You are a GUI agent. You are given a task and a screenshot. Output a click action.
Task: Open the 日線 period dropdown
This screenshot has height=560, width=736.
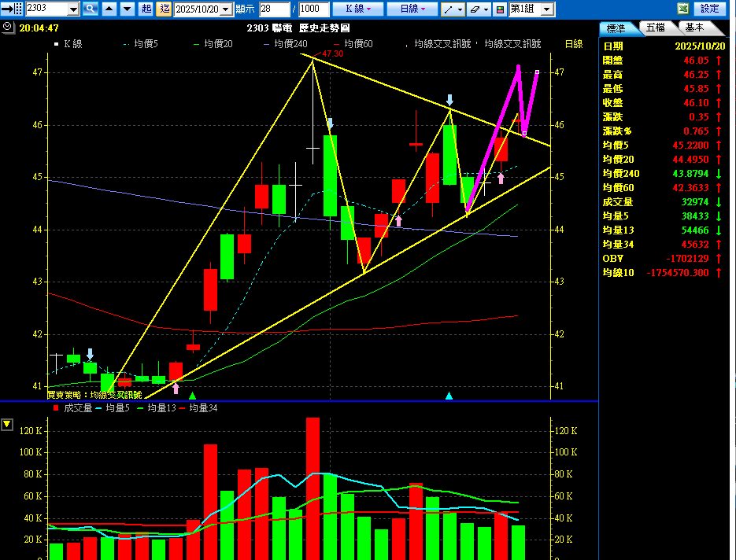coord(412,9)
